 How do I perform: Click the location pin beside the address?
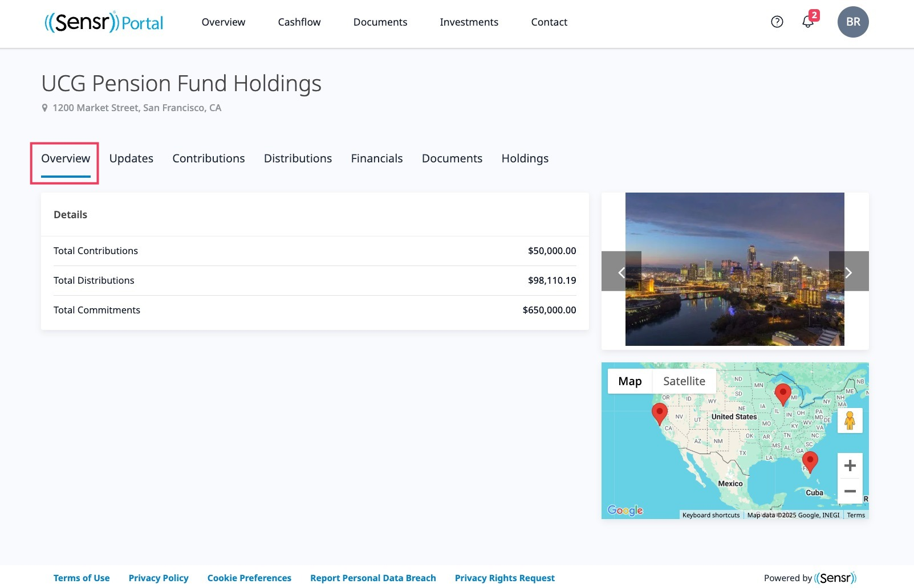44,108
